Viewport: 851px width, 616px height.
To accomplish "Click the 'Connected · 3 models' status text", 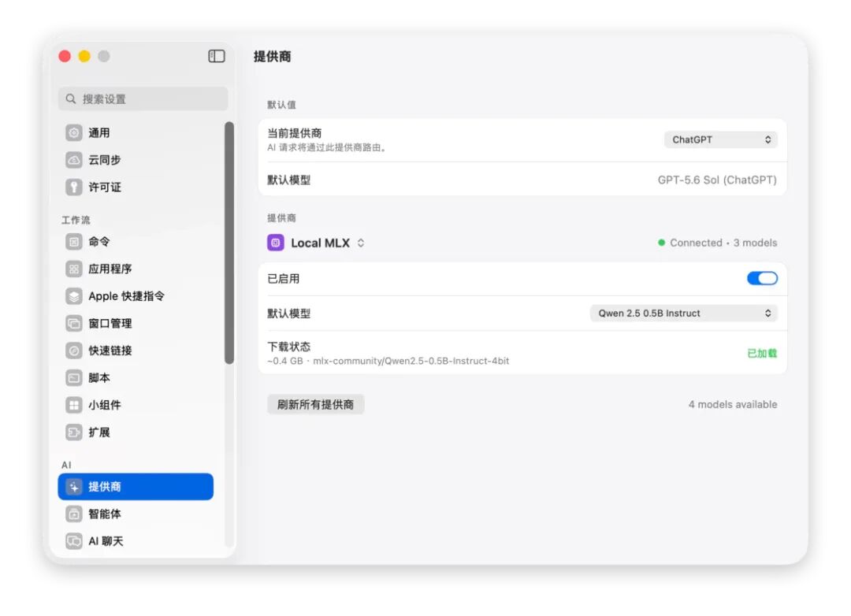I will (x=723, y=243).
